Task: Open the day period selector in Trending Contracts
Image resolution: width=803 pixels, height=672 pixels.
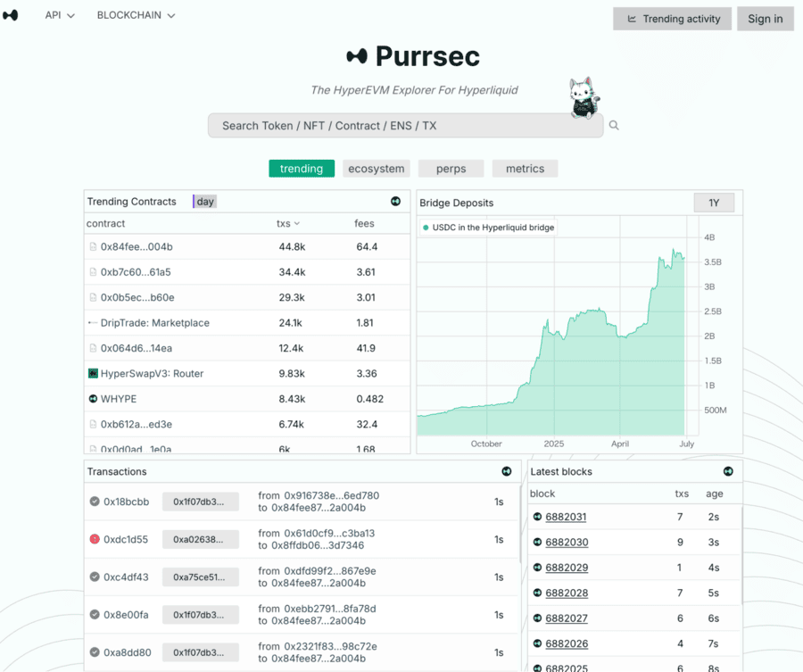Action: [205, 202]
